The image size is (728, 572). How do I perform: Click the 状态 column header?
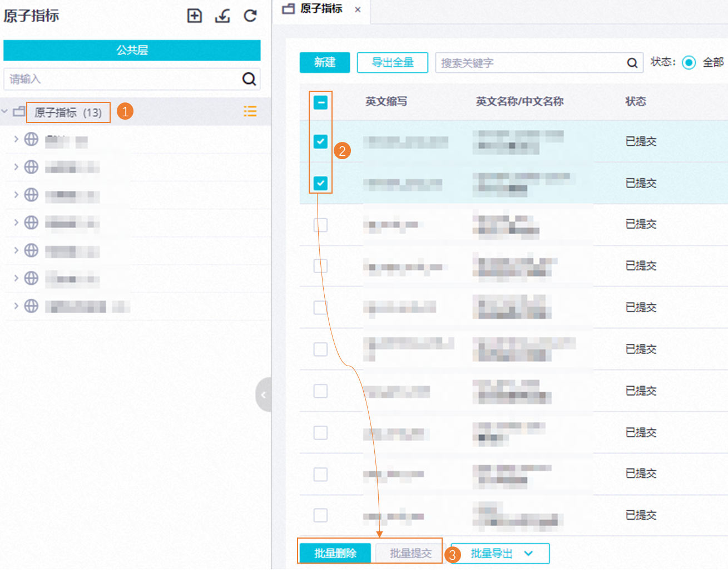636,101
